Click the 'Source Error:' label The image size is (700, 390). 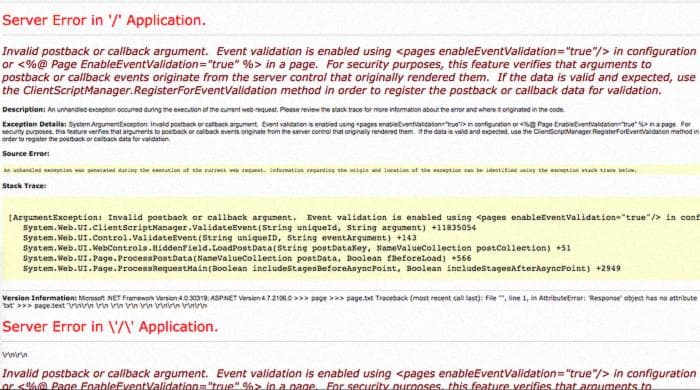click(x=26, y=154)
